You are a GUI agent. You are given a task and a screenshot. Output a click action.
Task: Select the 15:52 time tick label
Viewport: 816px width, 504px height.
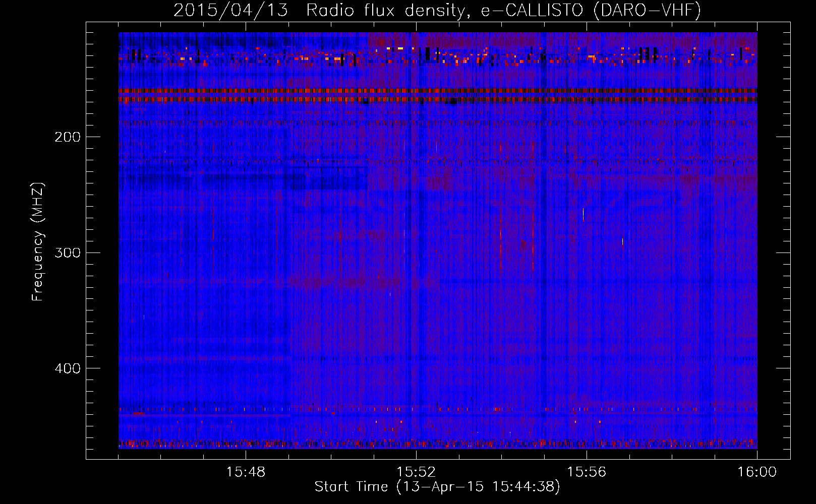(x=416, y=472)
